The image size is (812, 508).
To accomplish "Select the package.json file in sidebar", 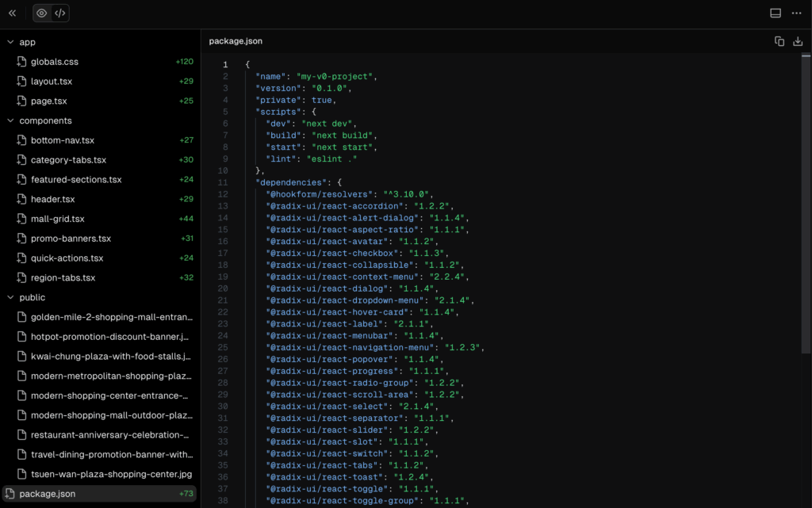I will click(x=48, y=494).
